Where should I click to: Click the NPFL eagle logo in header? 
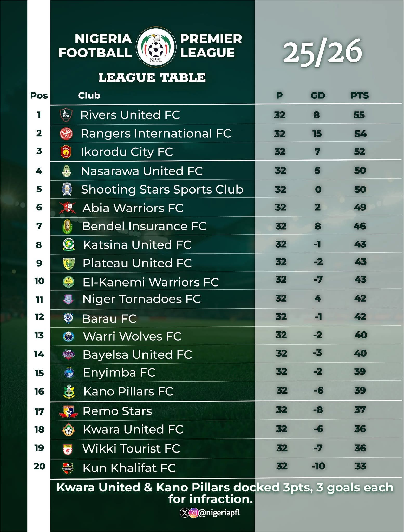point(156,47)
